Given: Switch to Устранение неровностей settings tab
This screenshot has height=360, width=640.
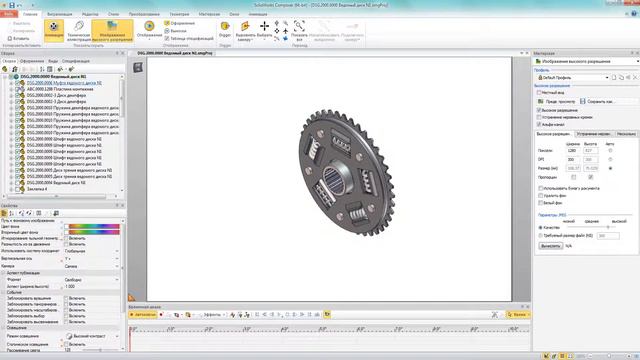Looking at the screenshot, I should (594, 134).
